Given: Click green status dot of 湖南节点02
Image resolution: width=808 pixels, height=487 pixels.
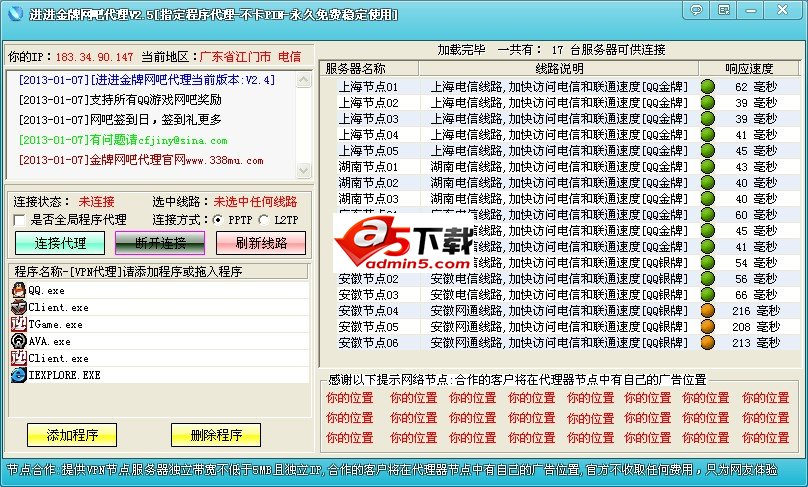Looking at the screenshot, I should 708,182.
